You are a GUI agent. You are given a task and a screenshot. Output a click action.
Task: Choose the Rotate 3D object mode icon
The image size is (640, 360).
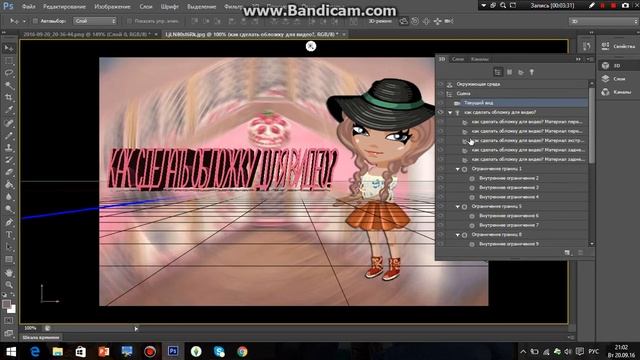pos(404,21)
